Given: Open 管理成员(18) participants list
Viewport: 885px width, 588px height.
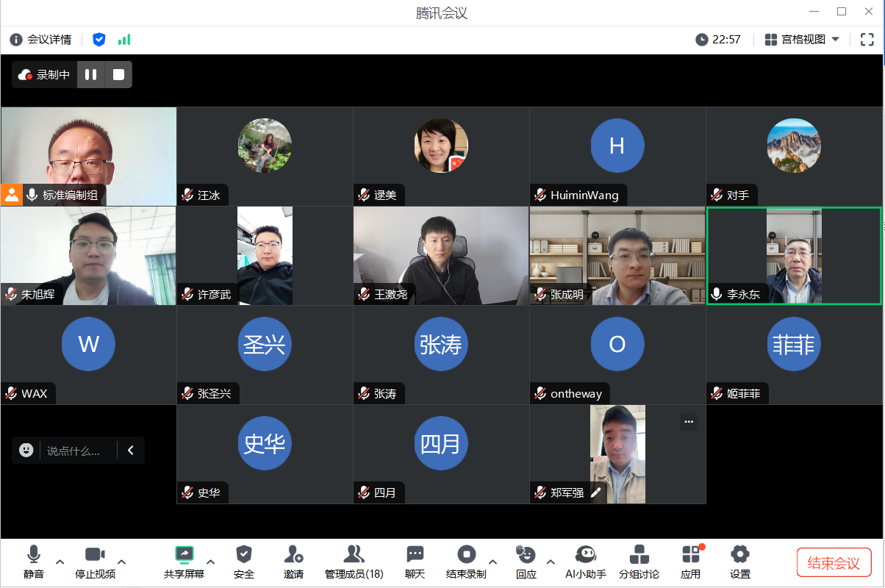Looking at the screenshot, I should coord(354,562).
